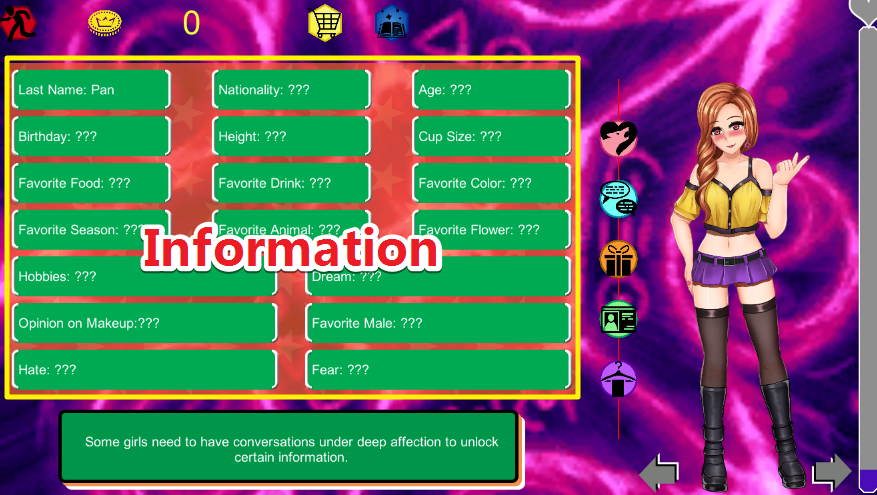The height and width of the screenshot is (495, 877).
Task: Select the 'Last Name: Pan' field
Action: click(91, 89)
